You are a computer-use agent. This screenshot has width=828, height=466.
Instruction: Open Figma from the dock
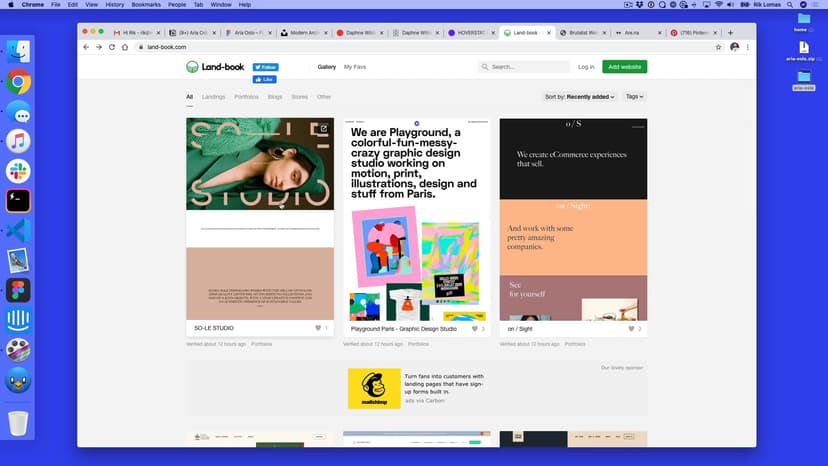[x=18, y=290]
